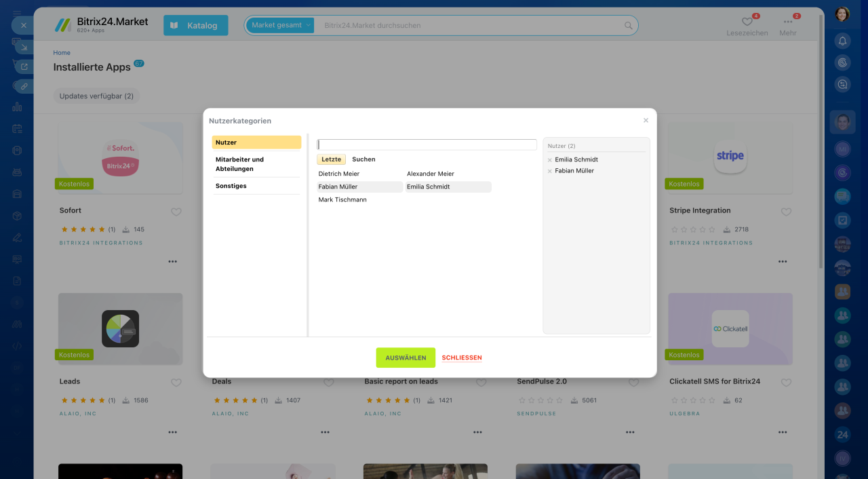
Task: Go to the Home breadcrumb
Action: pyautogui.click(x=62, y=53)
